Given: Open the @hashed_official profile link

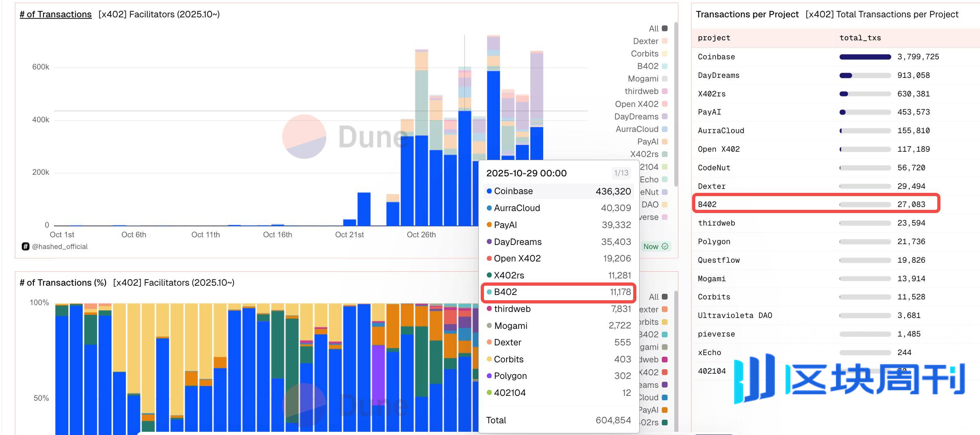Looking at the screenshot, I should click(x=60, y=247).
